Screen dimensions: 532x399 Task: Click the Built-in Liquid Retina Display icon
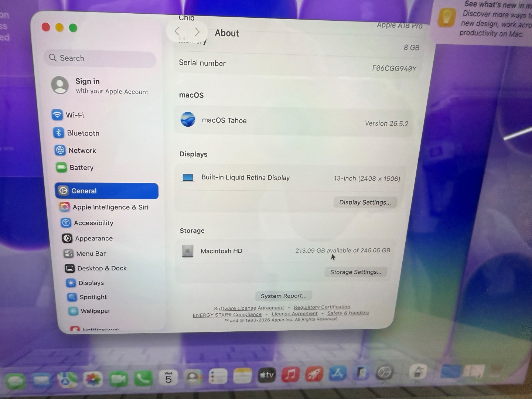point(188,178)
